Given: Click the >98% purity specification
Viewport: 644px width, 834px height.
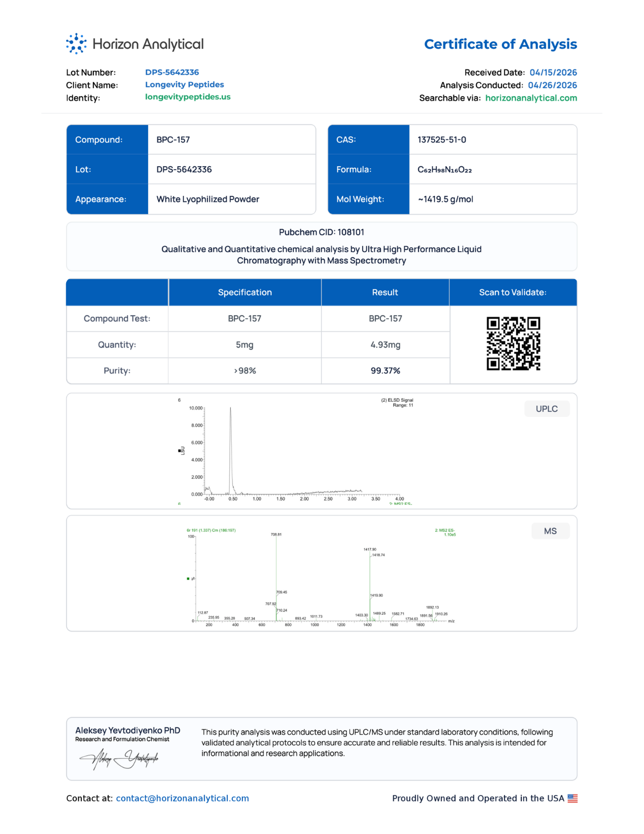Looking at the screenshot, I should 245,370.
